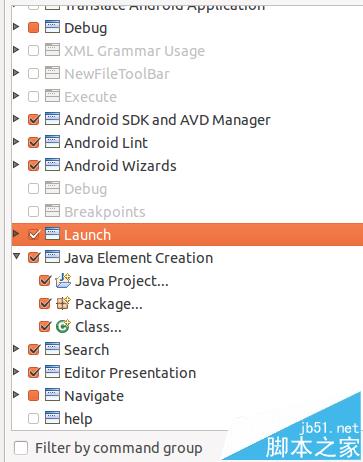The image size is (363, 462).
Task: Uncheck the Java Project... checkbox
Action: [x=45, y=281]
